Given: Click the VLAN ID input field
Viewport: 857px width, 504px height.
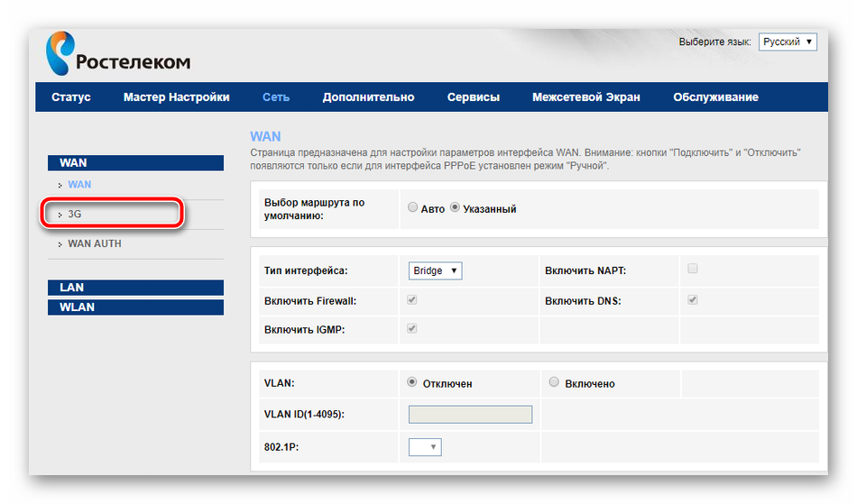Looking at the screenshot, I should (470, 415).
